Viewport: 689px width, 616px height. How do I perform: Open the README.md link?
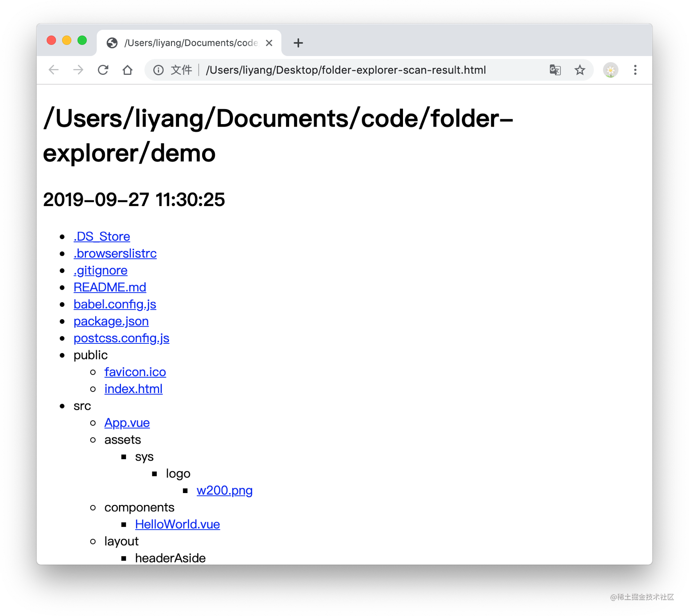110,287
